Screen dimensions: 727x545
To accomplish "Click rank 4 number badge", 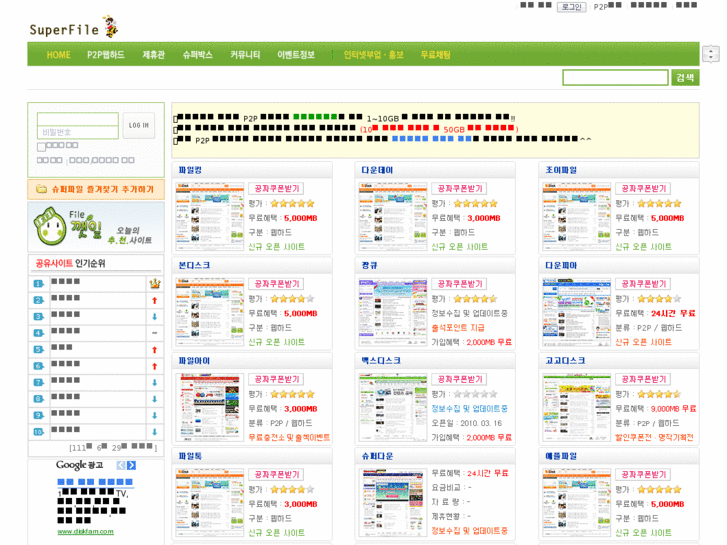I will point(38,333).
